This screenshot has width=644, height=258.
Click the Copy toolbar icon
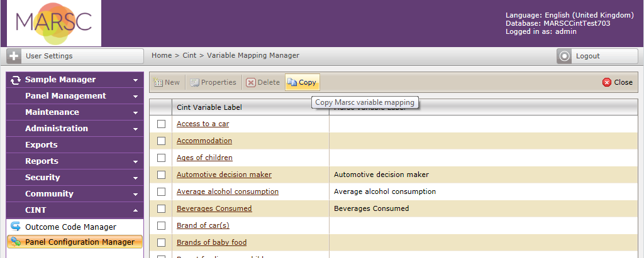(x=292, y=82)
